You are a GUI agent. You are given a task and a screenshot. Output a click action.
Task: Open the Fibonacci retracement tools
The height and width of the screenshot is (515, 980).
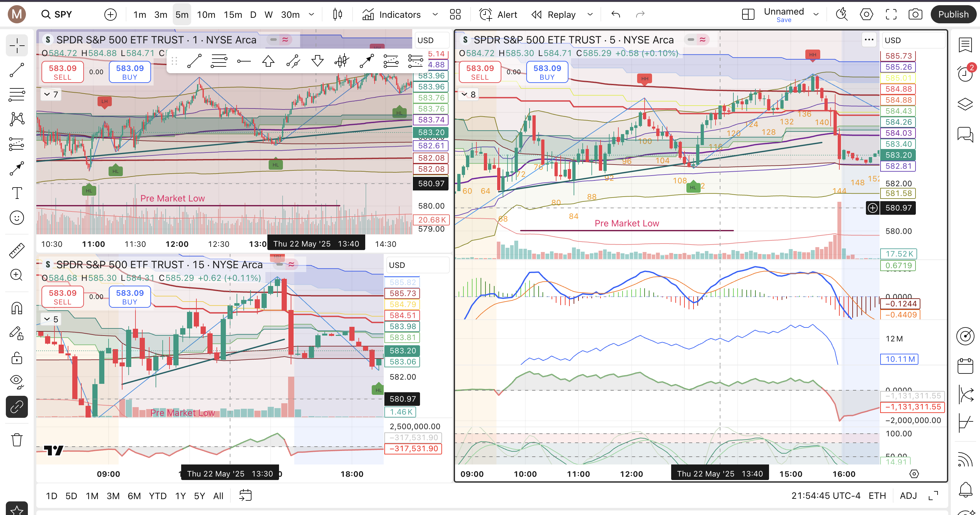tap(17, 94)
